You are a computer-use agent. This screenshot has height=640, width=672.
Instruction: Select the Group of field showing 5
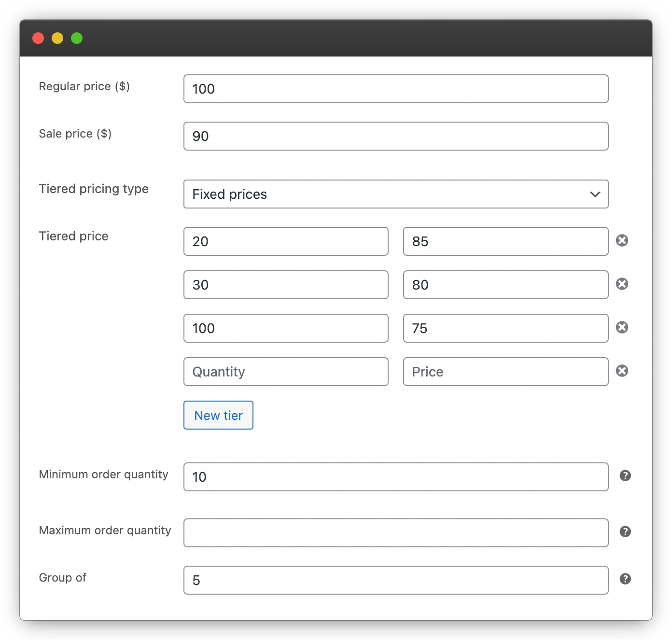point(396,580)
